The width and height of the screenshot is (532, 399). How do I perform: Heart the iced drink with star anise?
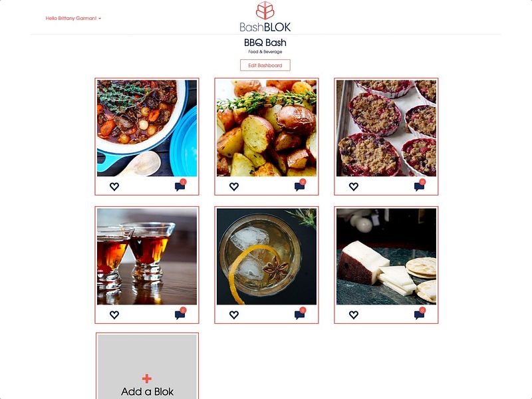[x=234, y=315]
